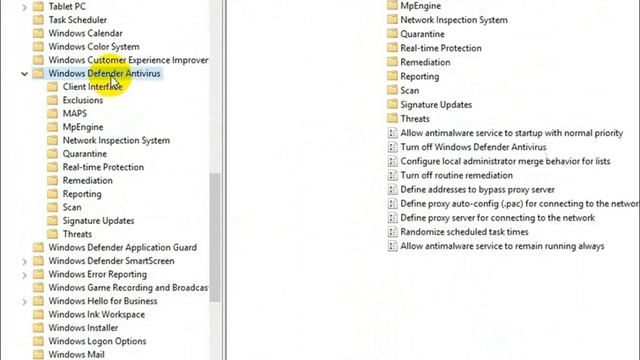The image size is (640, 360).
Task: Click policy icon for Allow antimalware service startup priority
Action: 392,133
